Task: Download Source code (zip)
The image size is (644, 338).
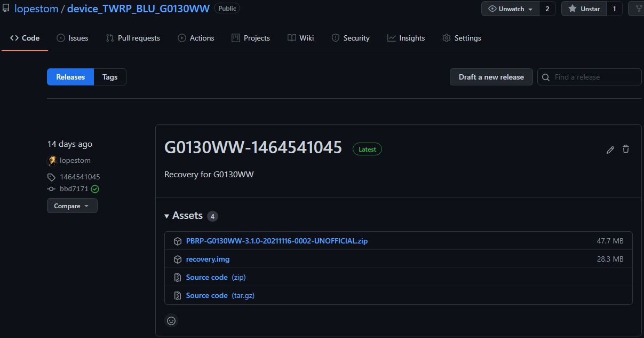Action: (216, 277)
